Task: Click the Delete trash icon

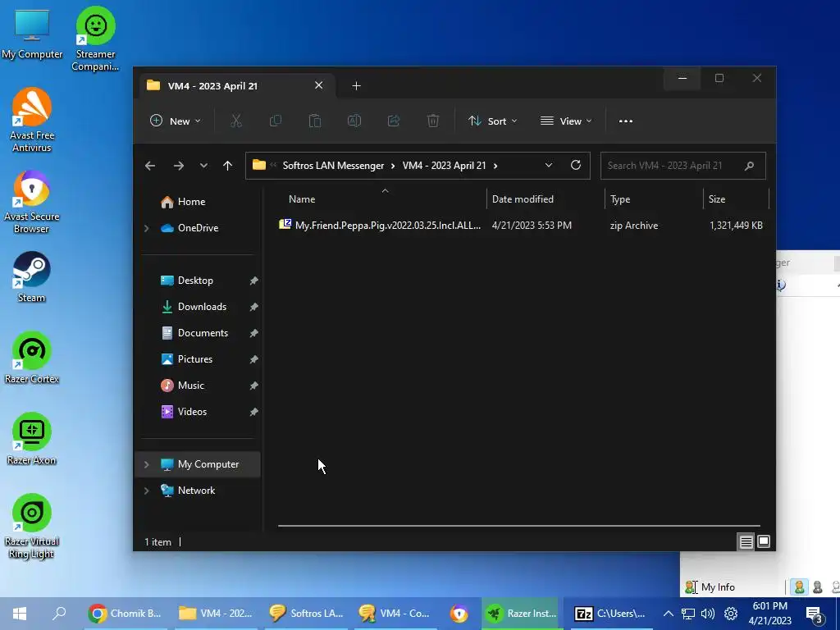Action: (x=433, y=121)
